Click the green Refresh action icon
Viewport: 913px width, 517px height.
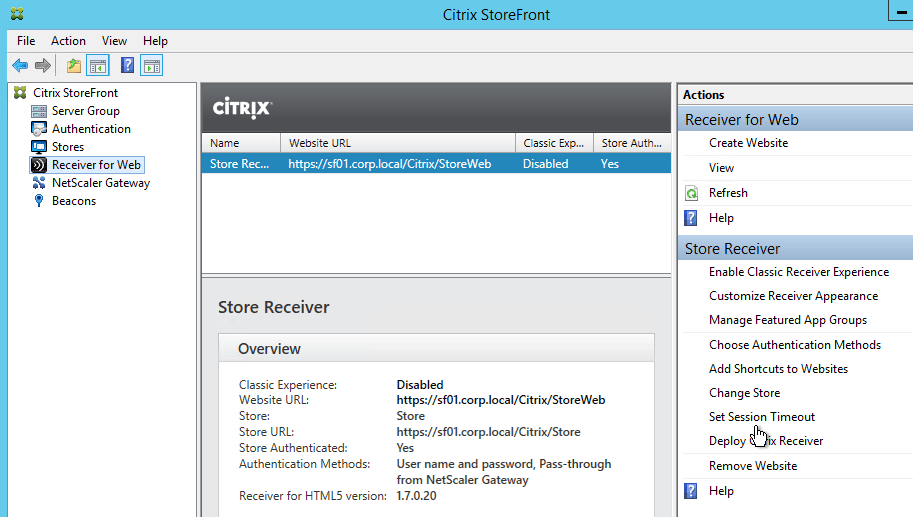coord(691,193)
